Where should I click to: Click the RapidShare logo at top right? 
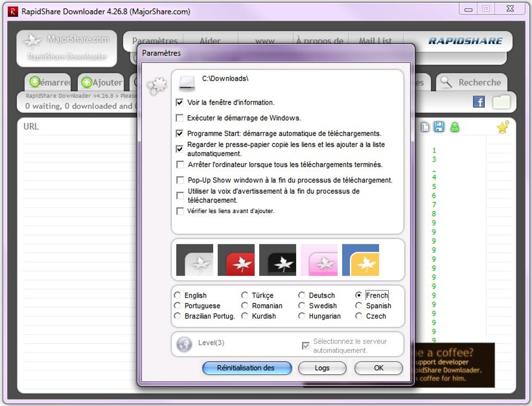coord(465,41)
